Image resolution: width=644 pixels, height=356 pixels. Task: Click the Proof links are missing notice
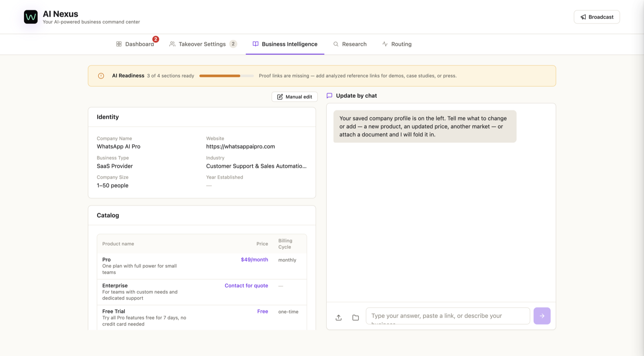358,76
